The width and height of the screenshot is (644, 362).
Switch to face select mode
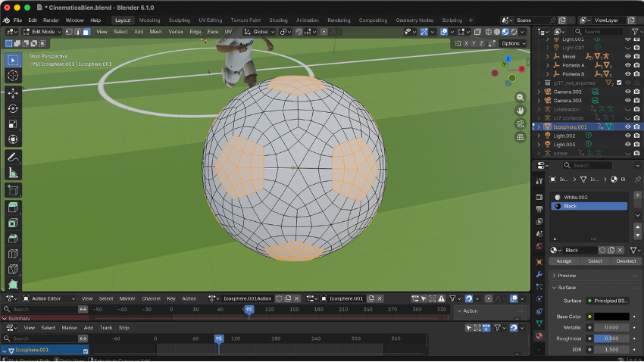pos(86,32)
